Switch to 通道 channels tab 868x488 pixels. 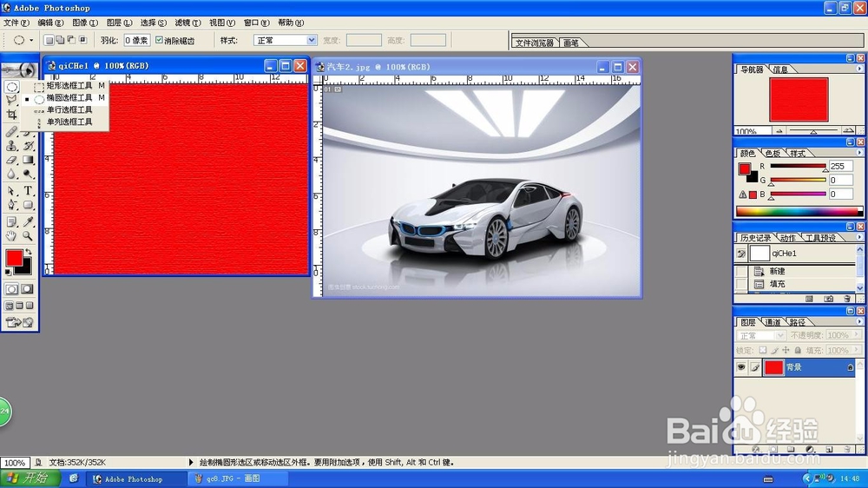coord(773,322)
